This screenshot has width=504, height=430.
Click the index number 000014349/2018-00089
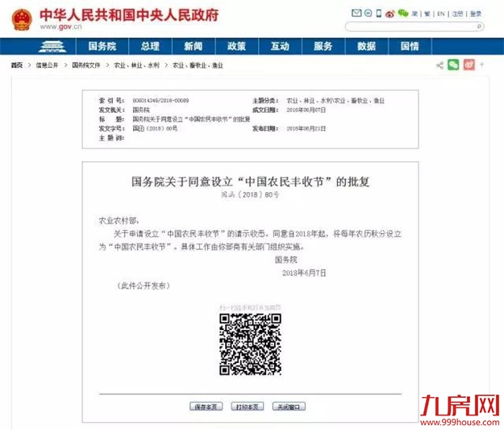click(x=160, y=101)
